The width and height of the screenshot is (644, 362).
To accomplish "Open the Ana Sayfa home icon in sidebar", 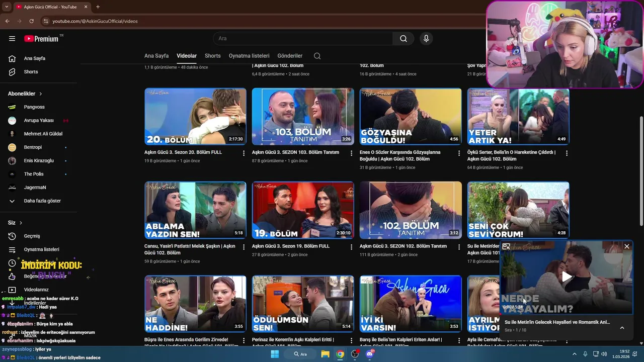I will click(x=12, y=58).
